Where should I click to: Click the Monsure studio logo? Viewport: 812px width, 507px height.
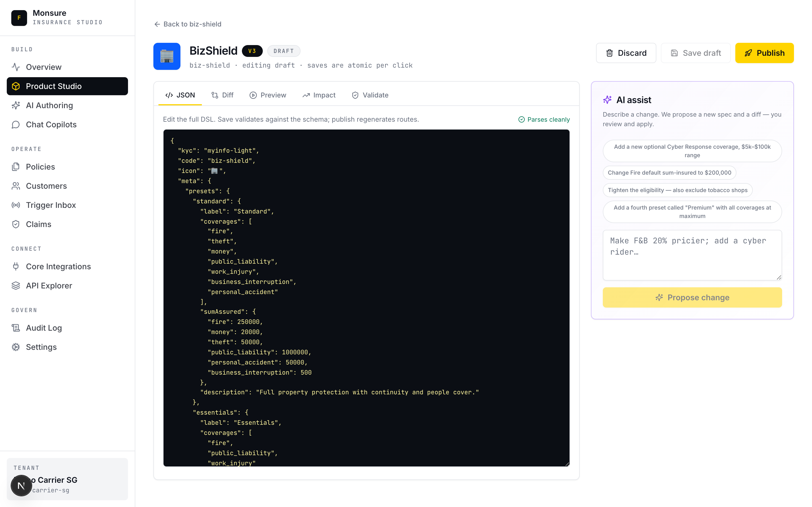19,18
